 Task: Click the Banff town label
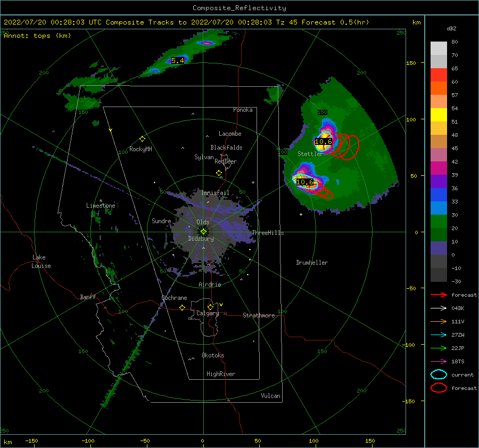(88, 297)
